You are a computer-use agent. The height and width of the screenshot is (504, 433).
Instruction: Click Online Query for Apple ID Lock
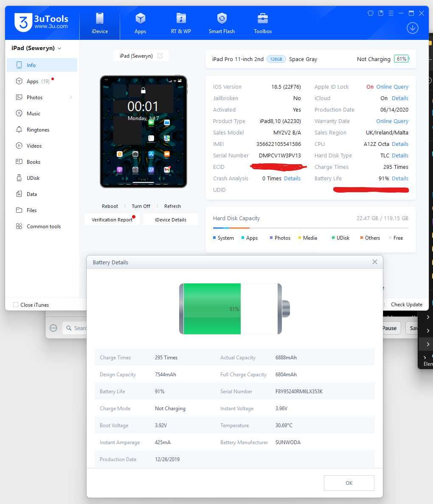coord(392,87)
